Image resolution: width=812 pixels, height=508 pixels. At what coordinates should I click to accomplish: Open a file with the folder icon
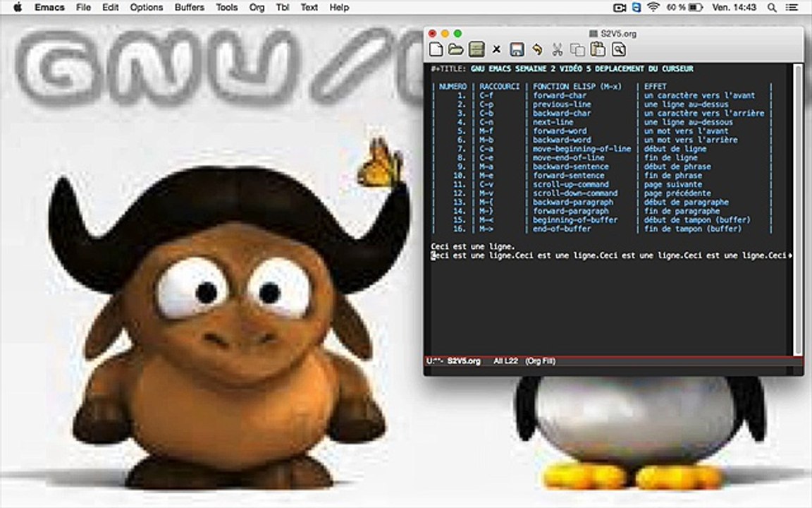coord(456,49)
